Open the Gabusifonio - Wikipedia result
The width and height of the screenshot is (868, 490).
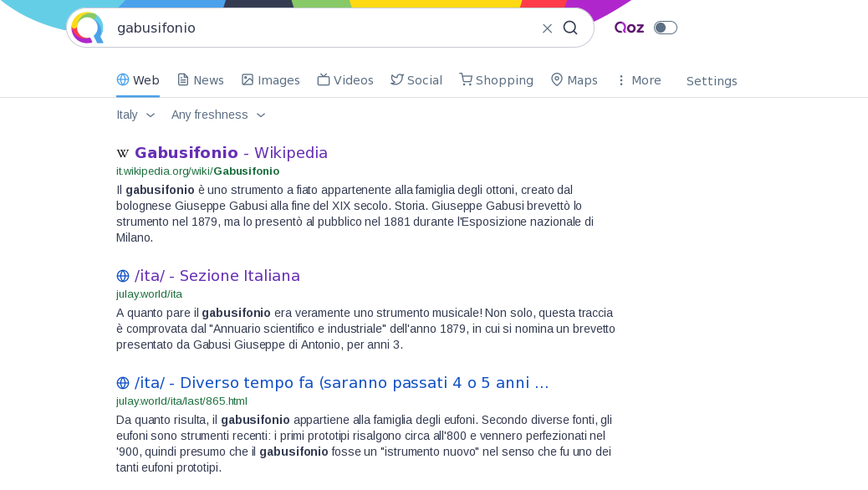[x=231, y=153]
